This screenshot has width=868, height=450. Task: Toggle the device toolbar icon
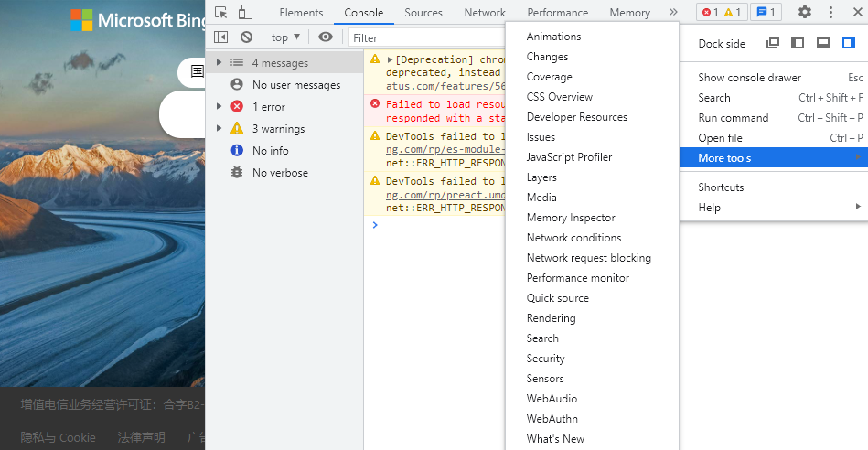(x=245, y=13)
